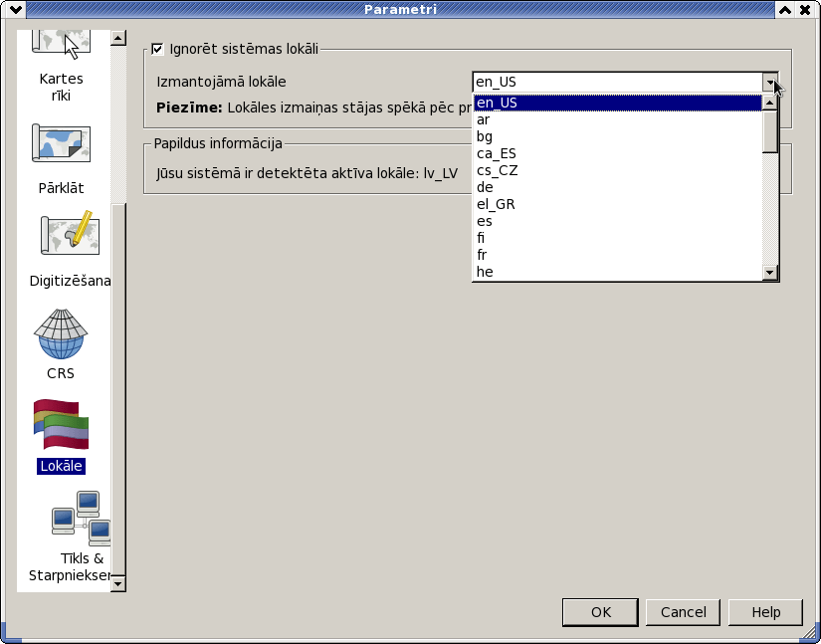The image size is (821, 644).
Task: Choose fi locale option
Action: (x=618, y=238)
